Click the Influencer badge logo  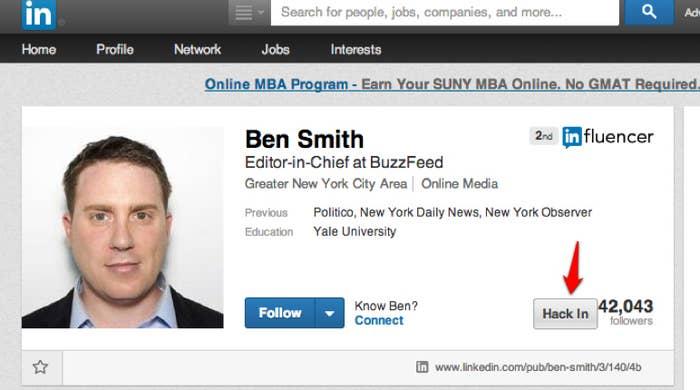(x=608, y=137)
